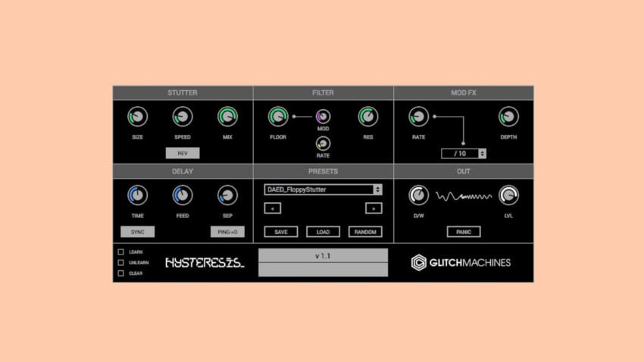Go to previous preset with left arrow
The image size is (644, 362).
(272, 208)
